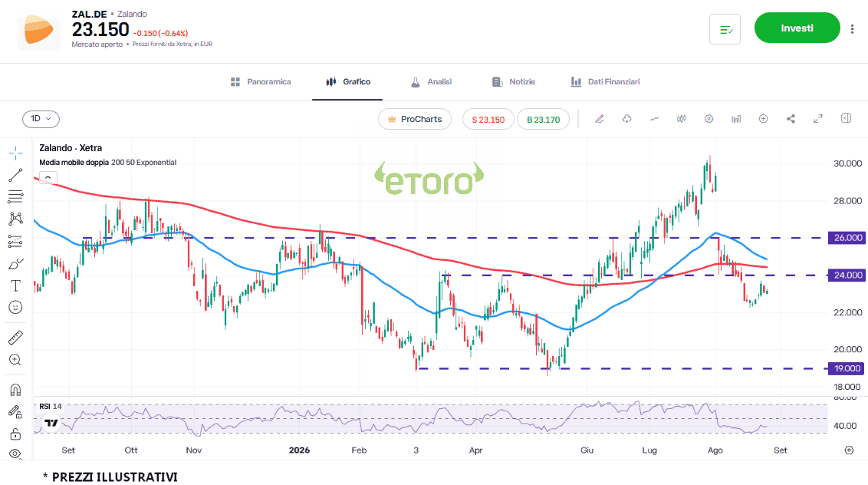Go to the Notizie tab
The image size is (868, 485).
(514, 81)
